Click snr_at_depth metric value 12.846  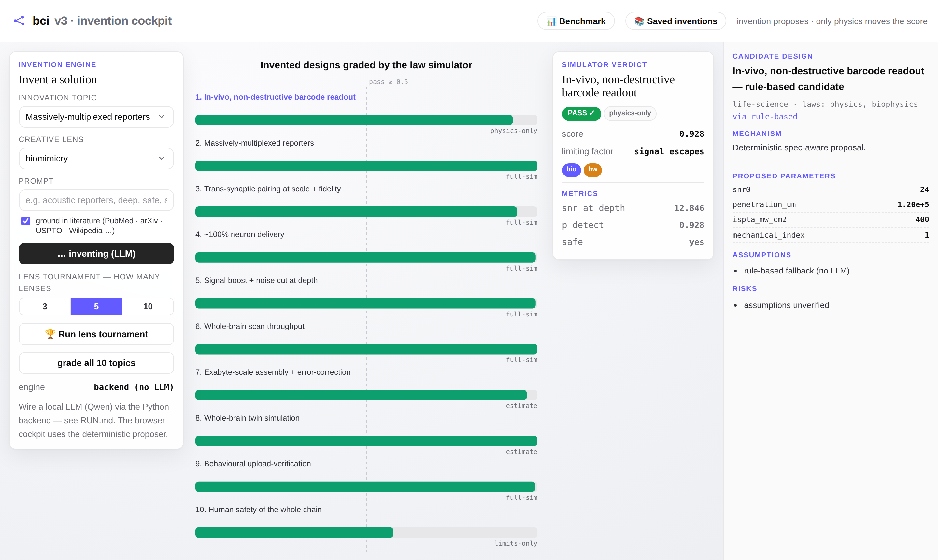click(x=689, y=208)
